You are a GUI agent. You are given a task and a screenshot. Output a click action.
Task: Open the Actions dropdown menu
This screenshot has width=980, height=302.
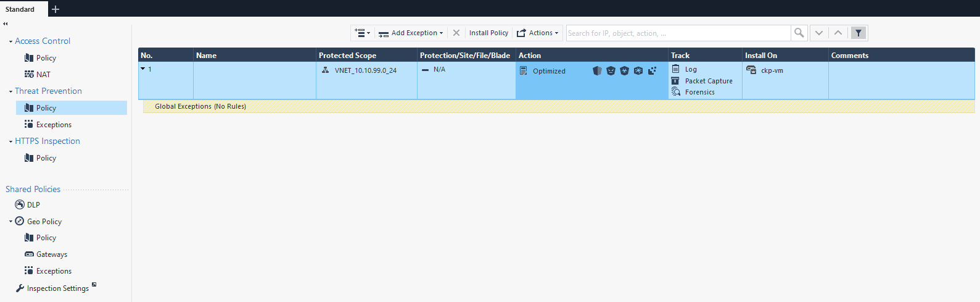537,33
